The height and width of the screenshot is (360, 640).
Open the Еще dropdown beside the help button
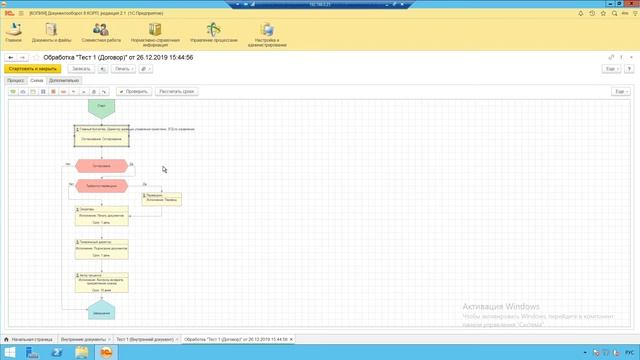coord(611,69)
